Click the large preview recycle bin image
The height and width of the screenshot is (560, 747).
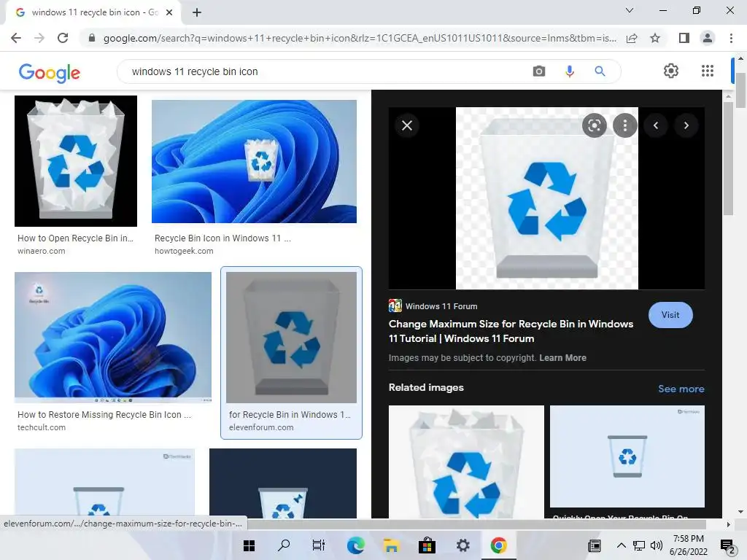click(547, 198)
